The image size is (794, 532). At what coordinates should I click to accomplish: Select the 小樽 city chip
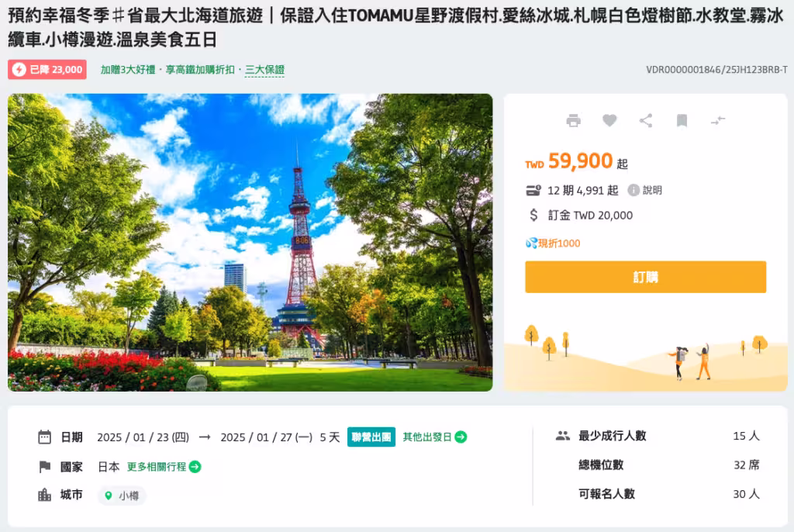coord(122,496)
